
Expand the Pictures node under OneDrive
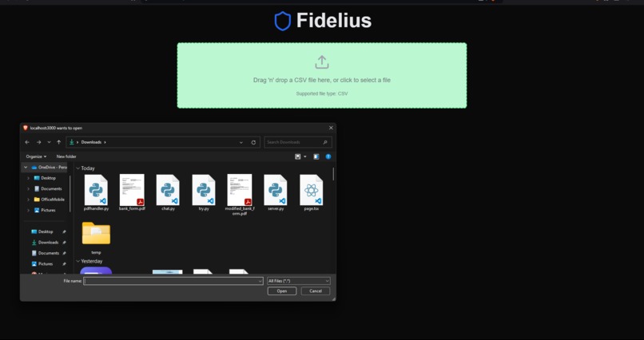pyautogui.click(x=28, y=210)
